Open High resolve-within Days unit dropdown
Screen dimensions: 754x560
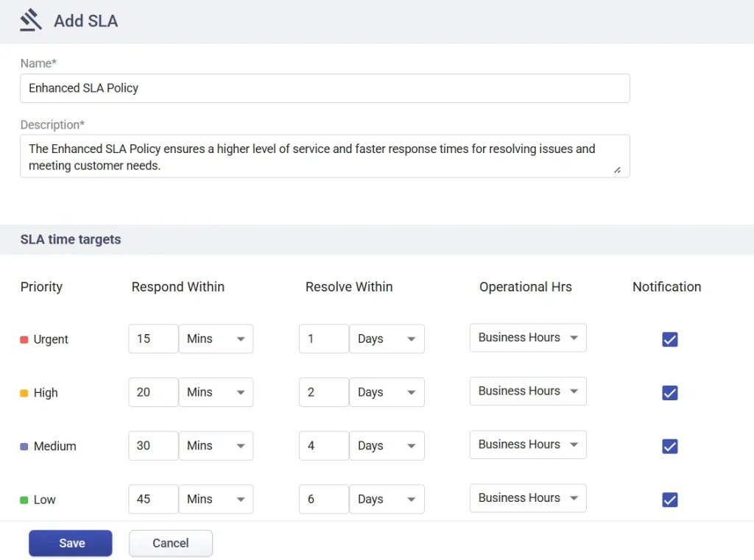387,392
